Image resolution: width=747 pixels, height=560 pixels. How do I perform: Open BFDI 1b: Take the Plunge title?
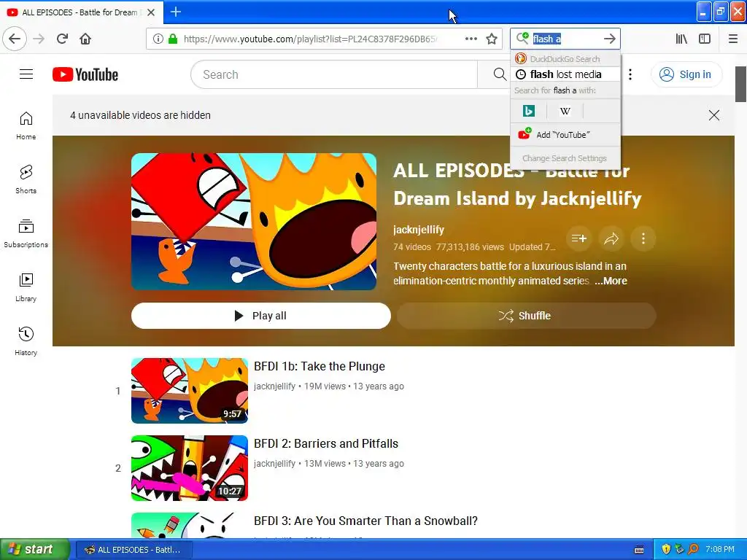coord(320,366)
